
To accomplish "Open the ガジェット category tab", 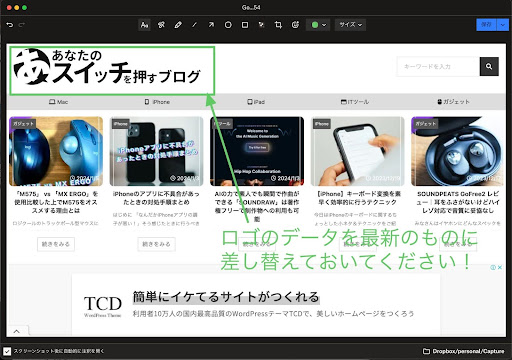I will (x=453, y=102).
